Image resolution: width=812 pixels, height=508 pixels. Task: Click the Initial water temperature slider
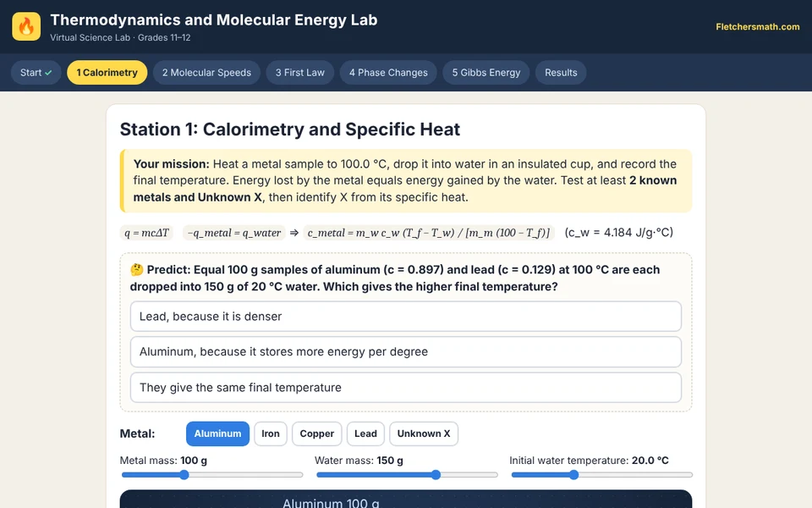(x=601, y=475)
